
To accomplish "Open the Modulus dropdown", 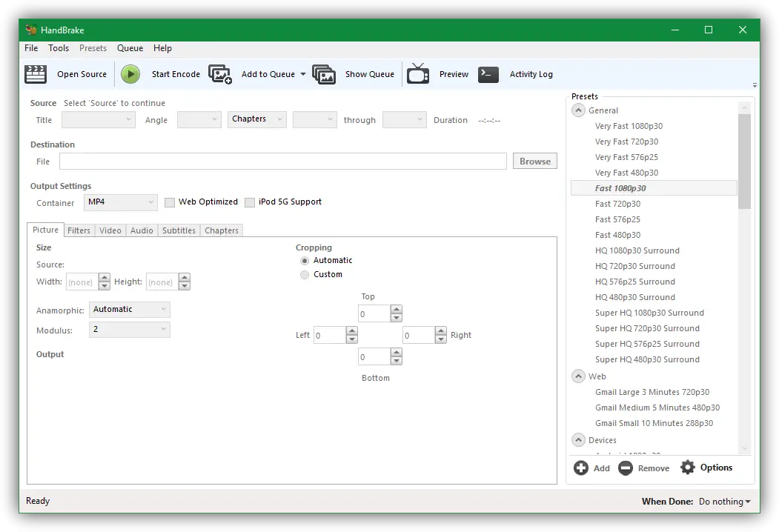I will click(130, 329).
